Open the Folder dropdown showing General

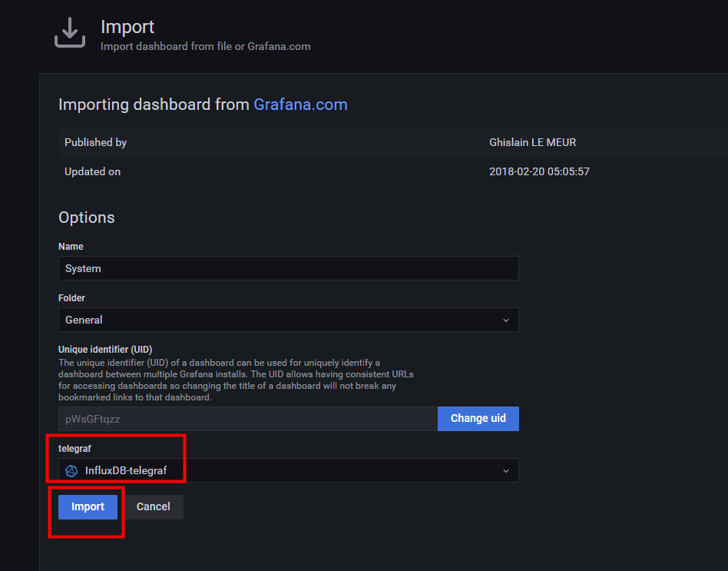coord(288,320)
